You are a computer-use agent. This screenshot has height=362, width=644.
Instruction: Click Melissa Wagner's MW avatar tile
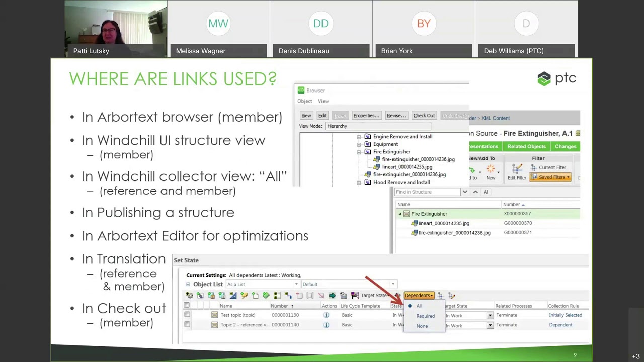[218, 29]
